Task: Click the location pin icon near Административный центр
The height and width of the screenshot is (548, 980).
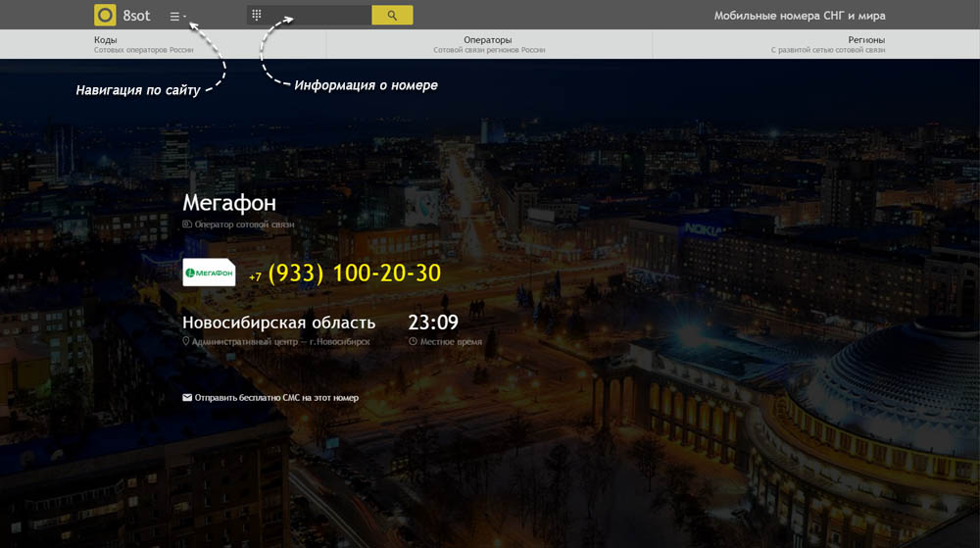Action: [185, 341]
